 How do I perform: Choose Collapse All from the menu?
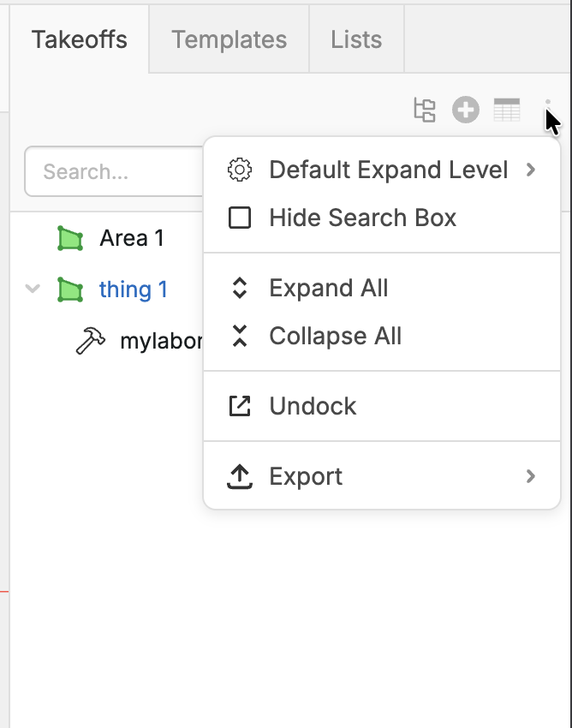pos(335,336)
